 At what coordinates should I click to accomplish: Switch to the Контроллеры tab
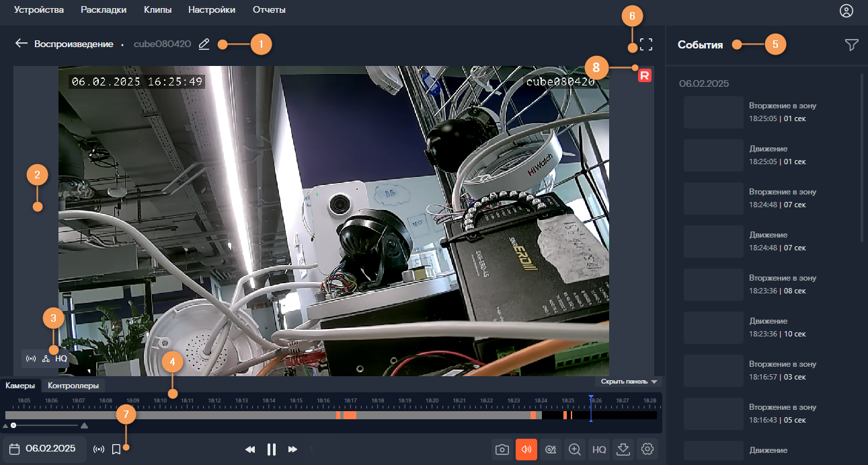click(x=73, y=386)
